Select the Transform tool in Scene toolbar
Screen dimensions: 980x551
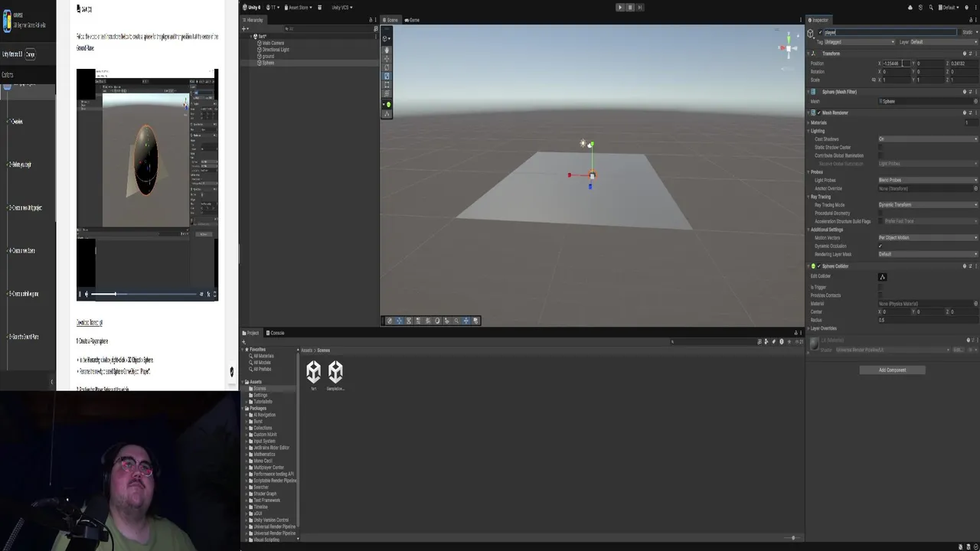coord(387,93)
